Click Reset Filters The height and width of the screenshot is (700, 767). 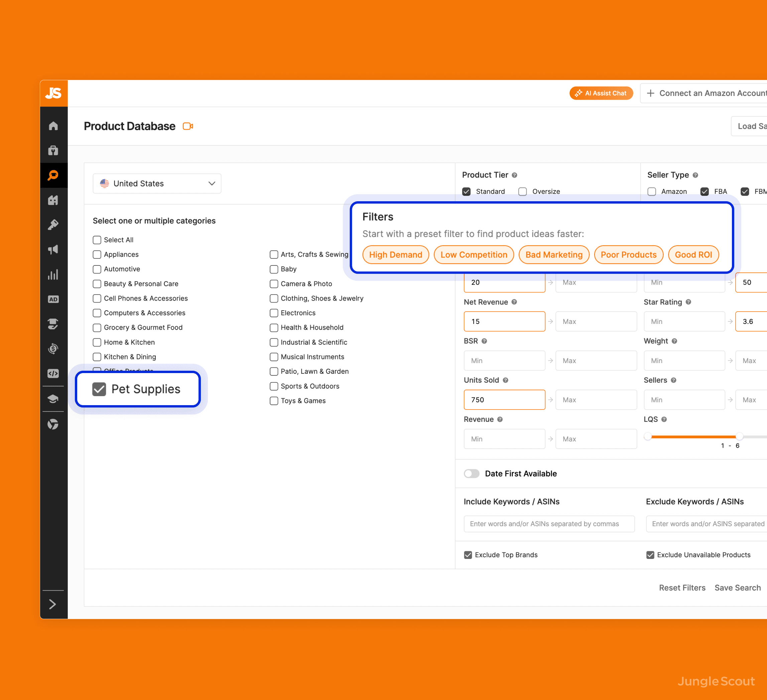click(682, 588)
